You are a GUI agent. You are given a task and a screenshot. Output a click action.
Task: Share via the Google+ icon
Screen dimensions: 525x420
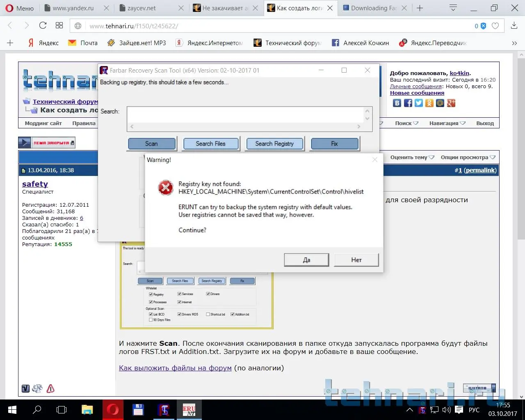point(451,103)
